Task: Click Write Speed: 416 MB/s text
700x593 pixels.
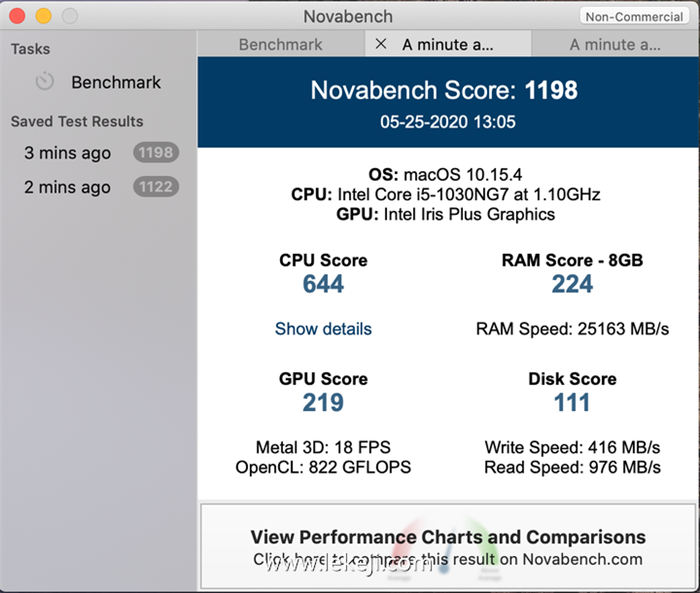Action: click(572, 447)
